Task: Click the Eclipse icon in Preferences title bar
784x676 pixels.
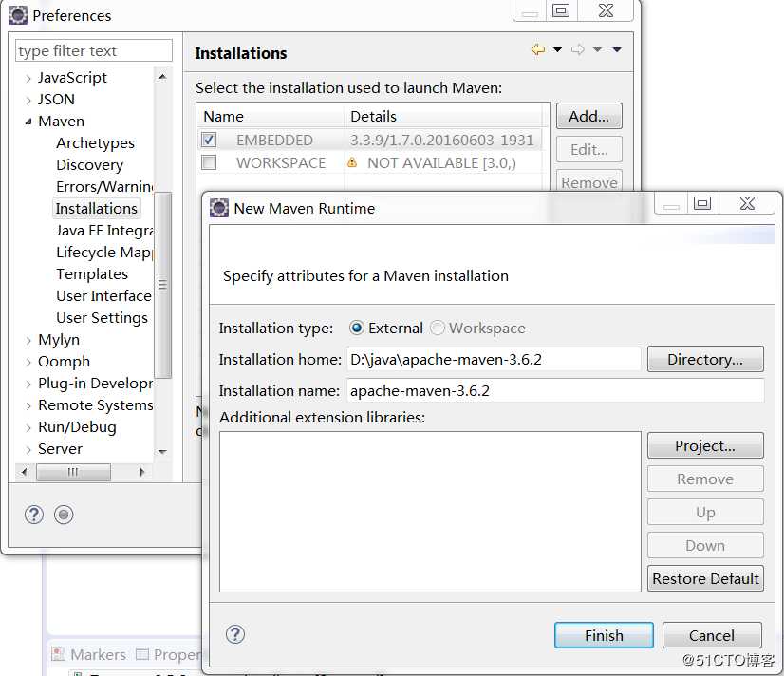Action: tap(18, 15)
